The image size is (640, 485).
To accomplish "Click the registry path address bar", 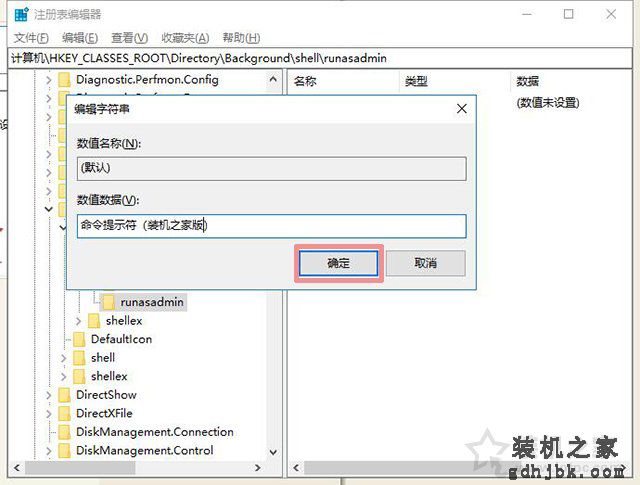I will (x=320, y=58).
